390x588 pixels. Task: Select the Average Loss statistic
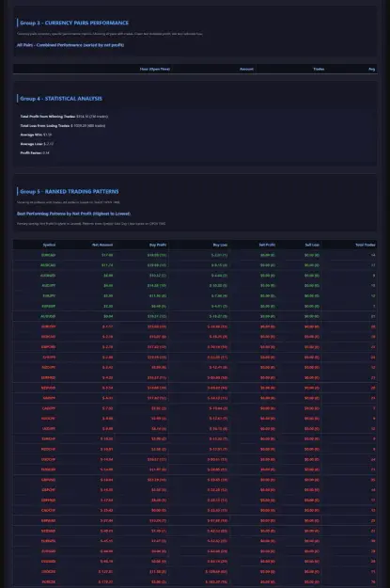[37, 144]
